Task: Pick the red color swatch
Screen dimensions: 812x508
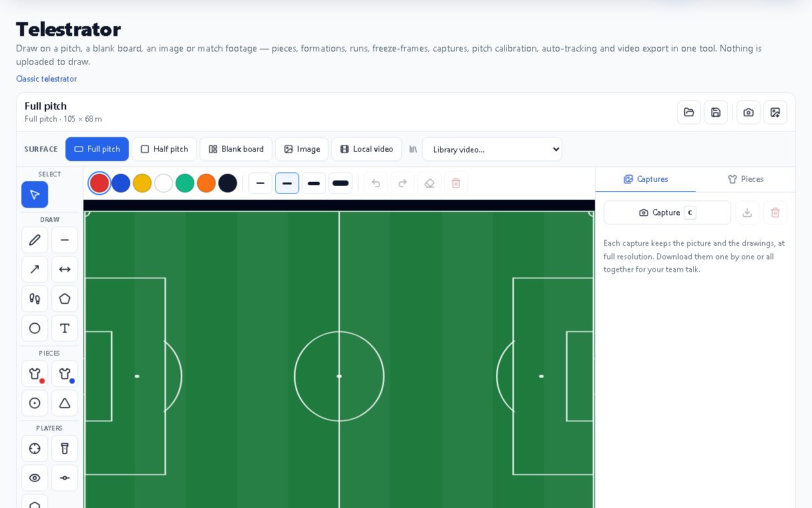Action: 99,183
